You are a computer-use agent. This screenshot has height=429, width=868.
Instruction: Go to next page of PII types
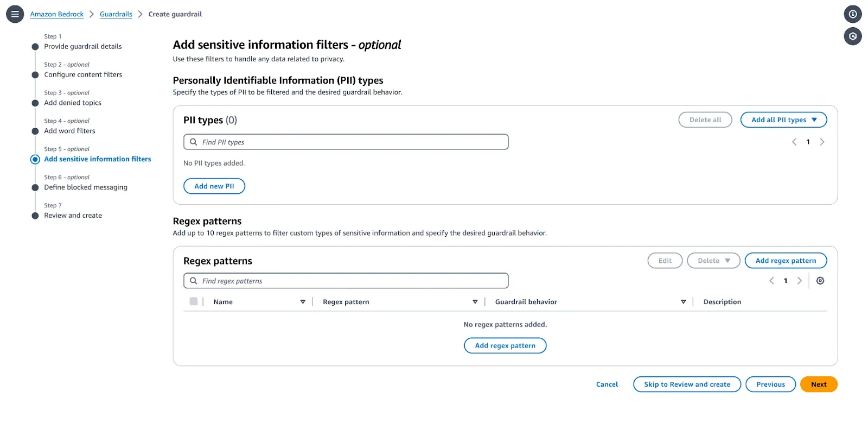click(x=822, y=142)
